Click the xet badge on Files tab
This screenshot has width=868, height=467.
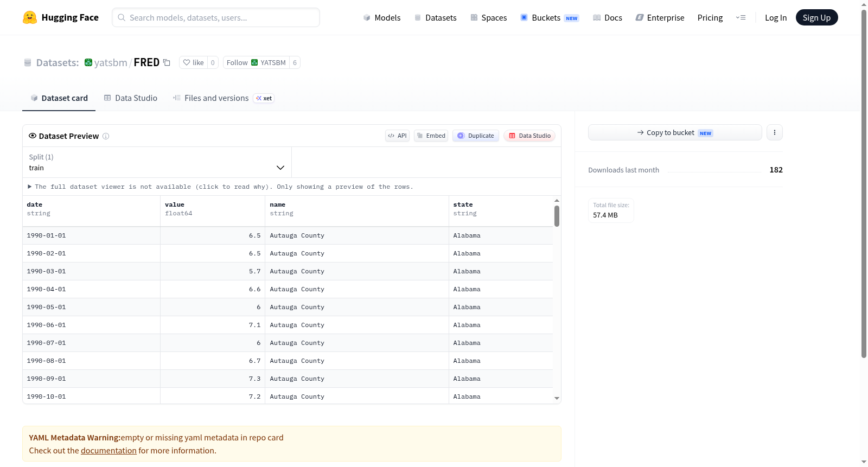click(x=264, y=98)
